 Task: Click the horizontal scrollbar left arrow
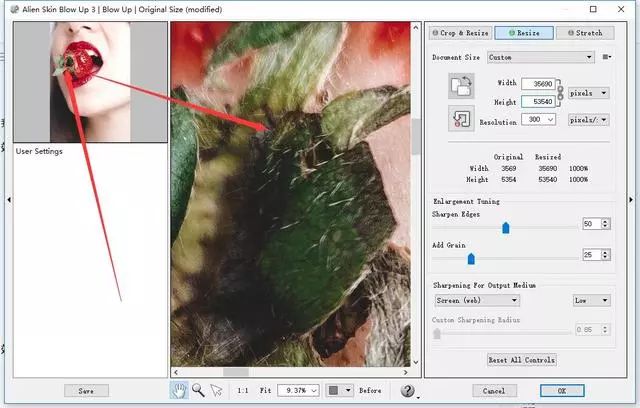pos(176,372)
